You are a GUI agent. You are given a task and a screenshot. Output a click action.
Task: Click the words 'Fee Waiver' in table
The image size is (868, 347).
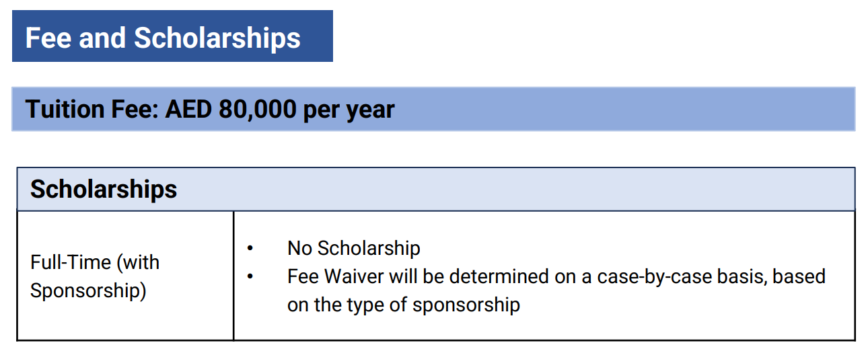click(336, 276)
